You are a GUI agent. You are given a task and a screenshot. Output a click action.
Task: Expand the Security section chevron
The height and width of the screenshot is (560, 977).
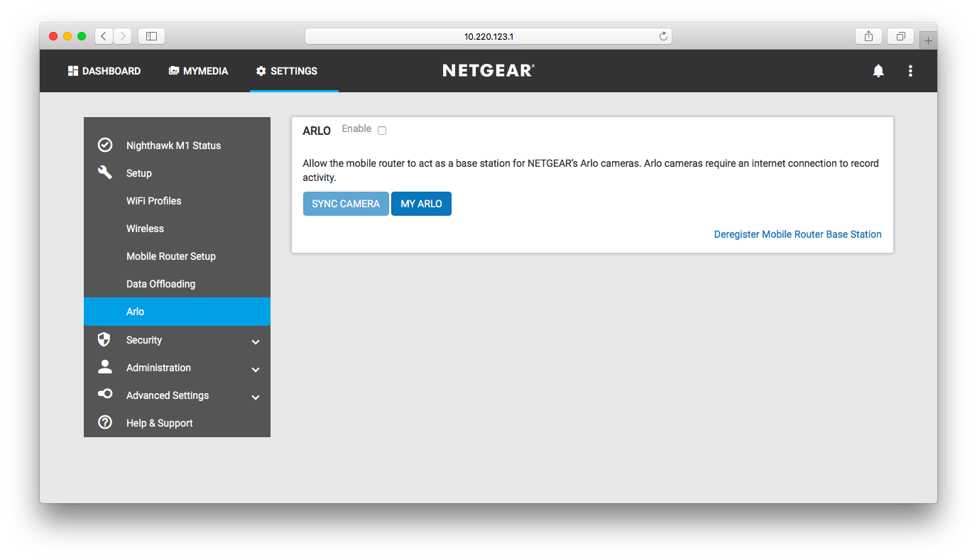click(x=256, y=341)
